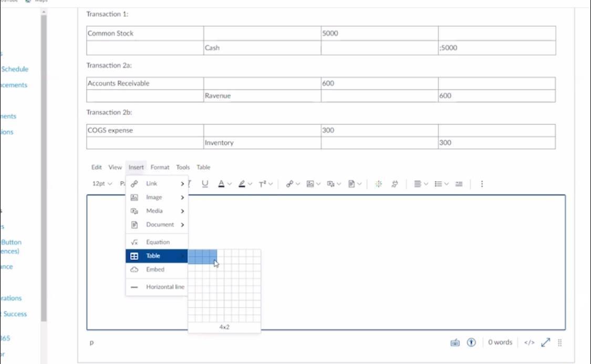591x364 pixels.
Task: Click the ;5000 credit cell
Action: click(x=497, y=48)
